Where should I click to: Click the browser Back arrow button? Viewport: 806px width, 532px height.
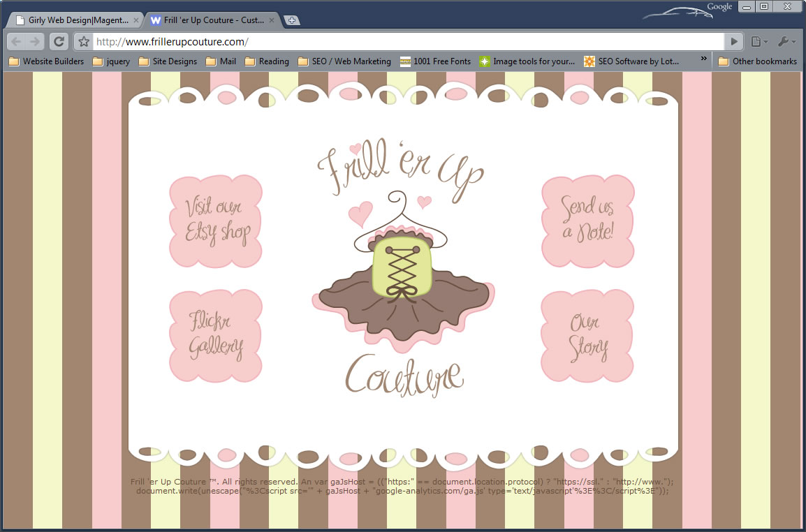coord(17,42)
